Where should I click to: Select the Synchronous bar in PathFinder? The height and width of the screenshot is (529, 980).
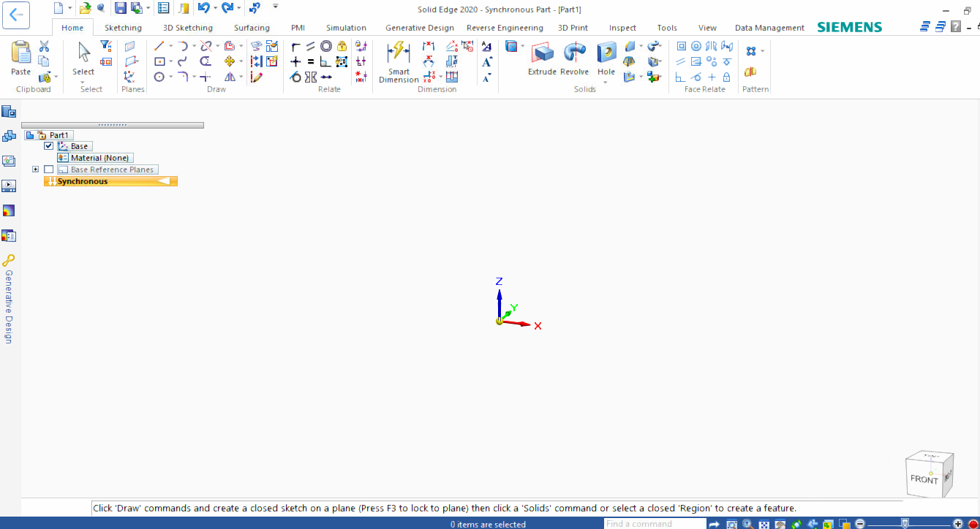coord(110,181)
